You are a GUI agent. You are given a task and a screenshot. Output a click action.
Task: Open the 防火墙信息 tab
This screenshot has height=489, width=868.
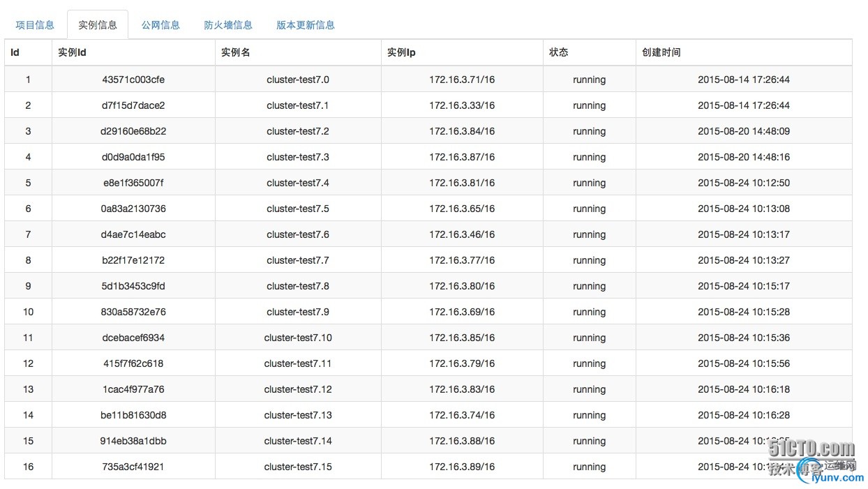(x=228, y=25)
